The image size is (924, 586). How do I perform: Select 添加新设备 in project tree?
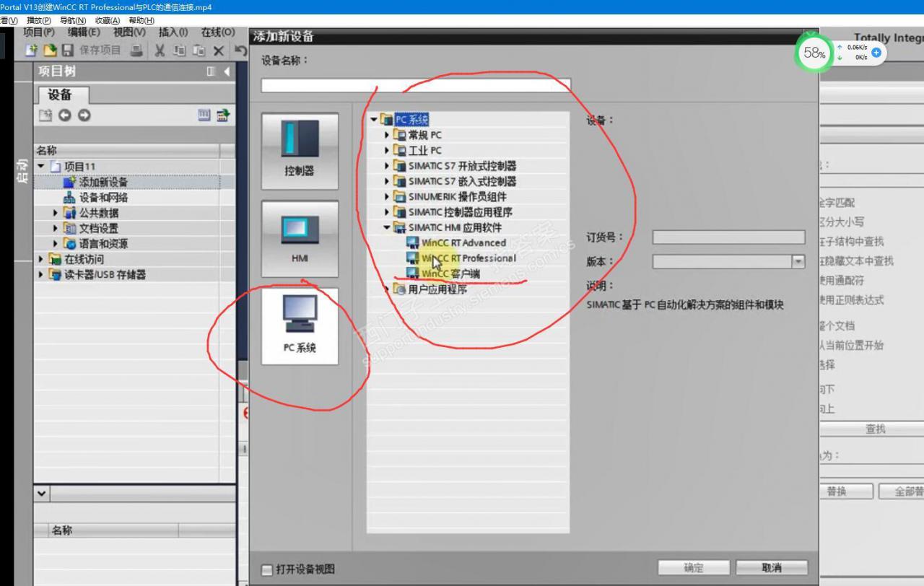[103, 182]
